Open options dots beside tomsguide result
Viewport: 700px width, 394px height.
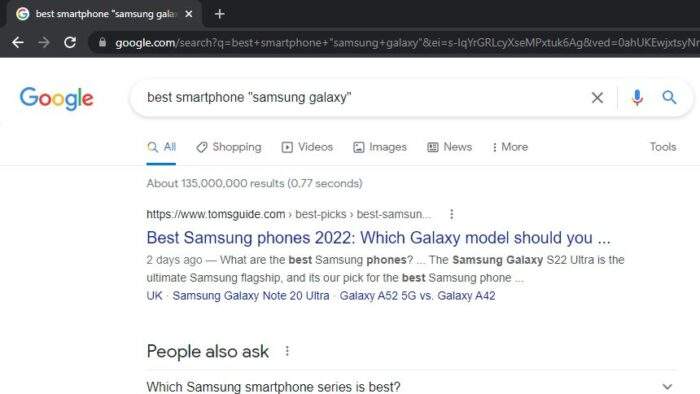click(x=452, y=214)
